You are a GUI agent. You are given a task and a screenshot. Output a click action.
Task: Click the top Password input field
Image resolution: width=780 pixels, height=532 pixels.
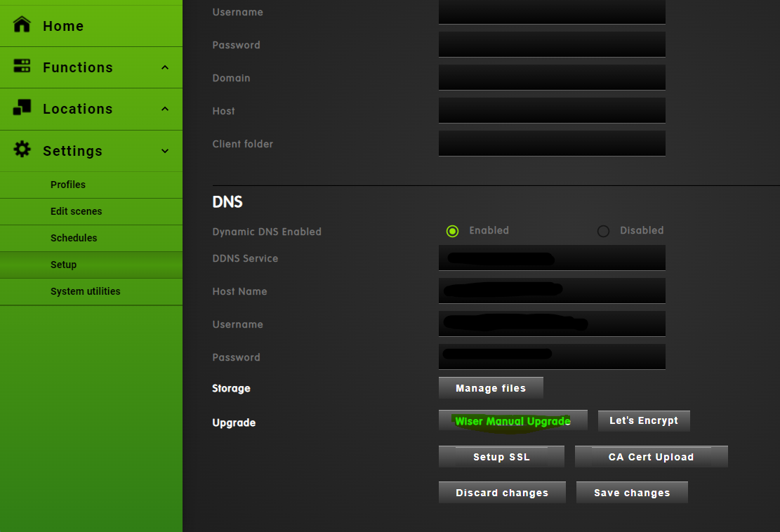tap(552, 45)
